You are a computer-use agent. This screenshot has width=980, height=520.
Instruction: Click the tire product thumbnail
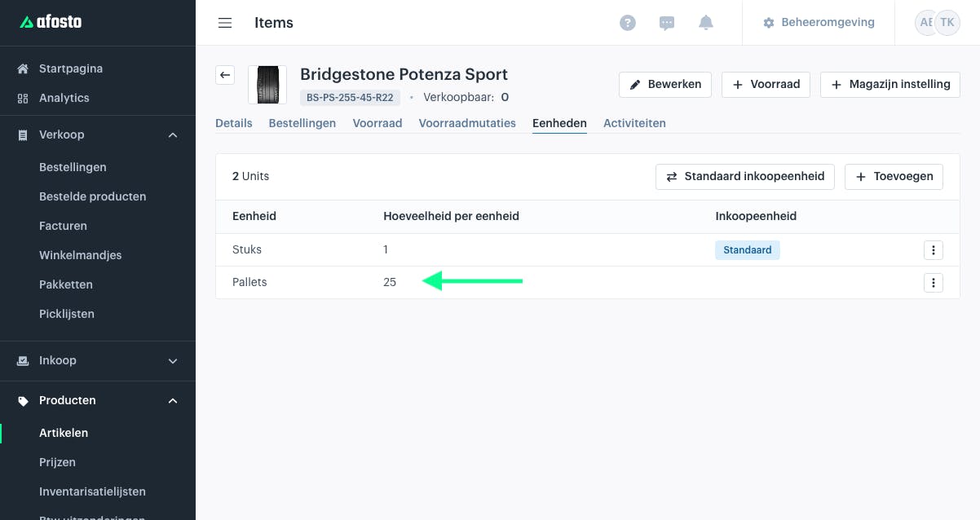click(267, 85)
